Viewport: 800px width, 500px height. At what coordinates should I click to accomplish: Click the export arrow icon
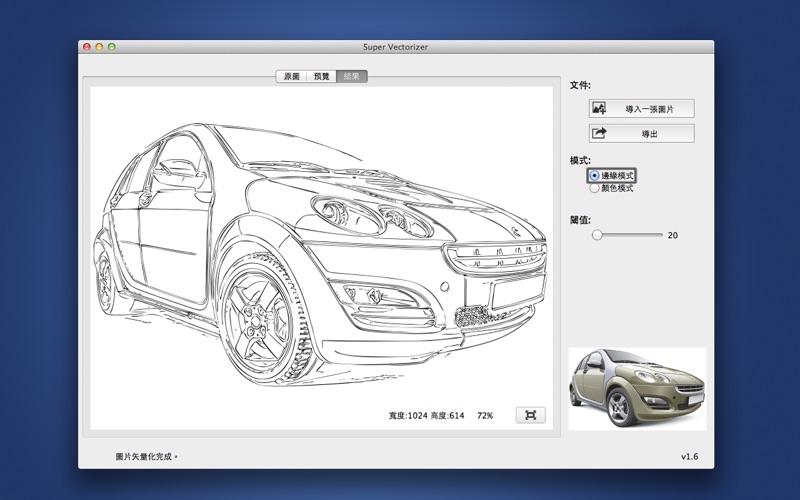599,133
